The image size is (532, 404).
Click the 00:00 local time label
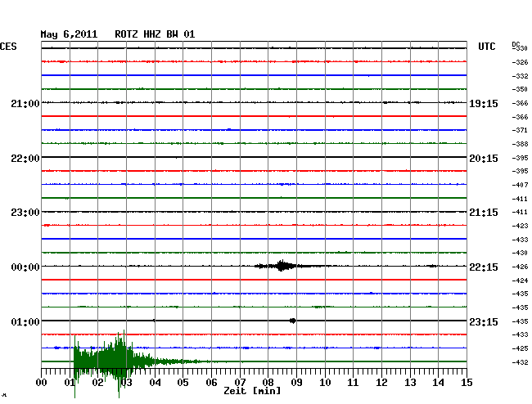(x=25, y=267)
